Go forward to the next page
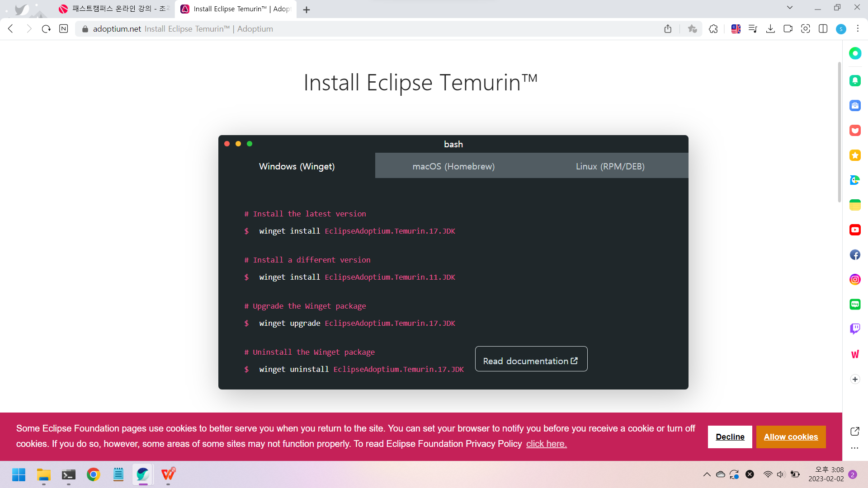The width and height of the screenshot is (868, 488). (29, 29)
